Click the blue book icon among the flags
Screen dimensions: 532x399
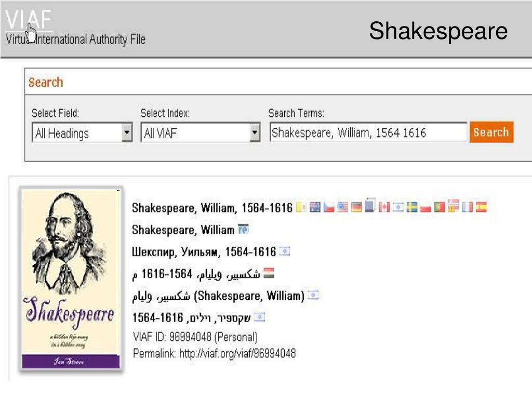(370, 205)
